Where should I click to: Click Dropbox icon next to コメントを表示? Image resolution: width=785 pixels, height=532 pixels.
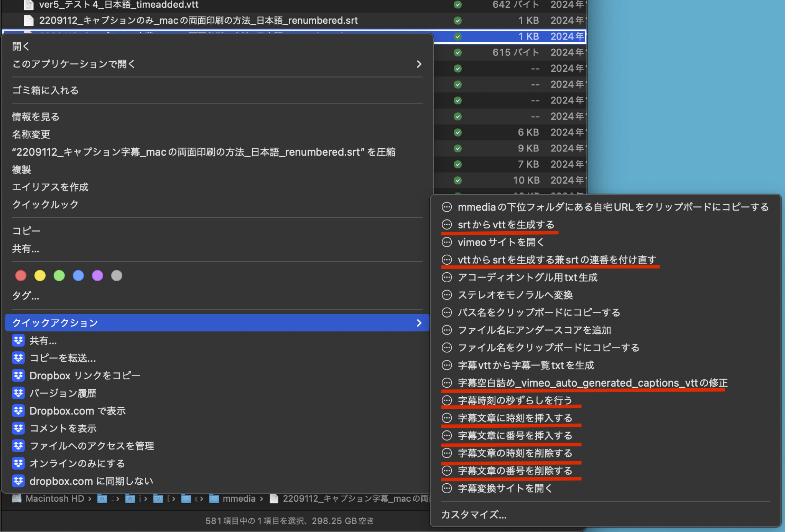18,428
